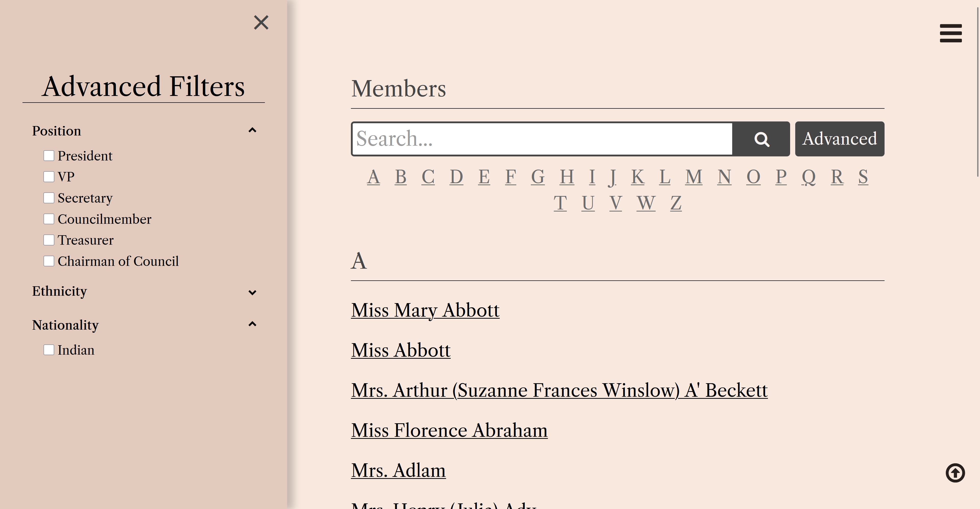Close the Advanced Filters panel

point(261,22)
